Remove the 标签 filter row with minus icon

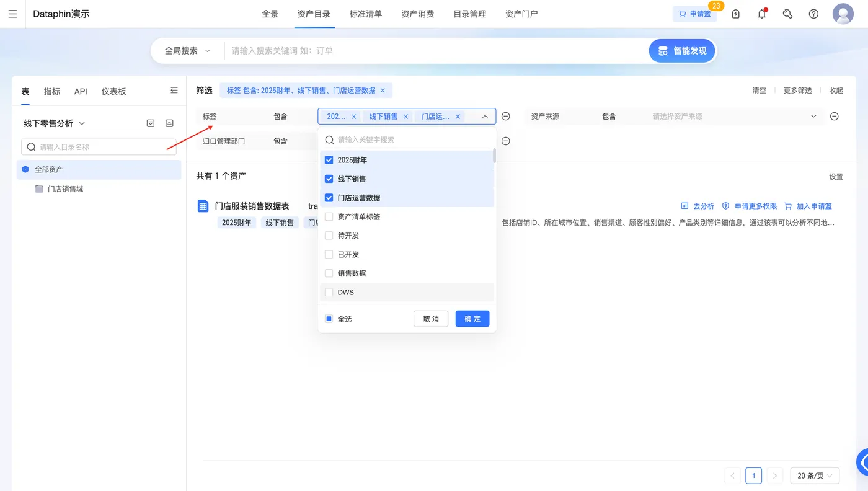click(506, 117)
